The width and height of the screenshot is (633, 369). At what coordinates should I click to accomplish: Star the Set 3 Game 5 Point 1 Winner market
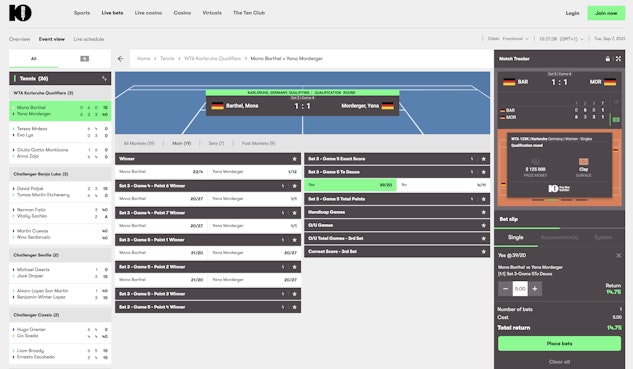(294, 240)
